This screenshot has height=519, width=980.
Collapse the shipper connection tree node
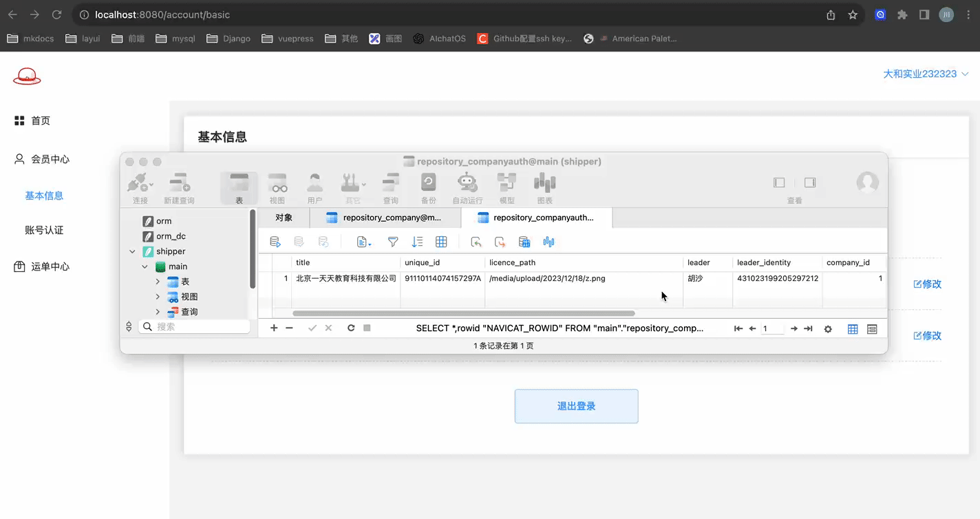132,251
